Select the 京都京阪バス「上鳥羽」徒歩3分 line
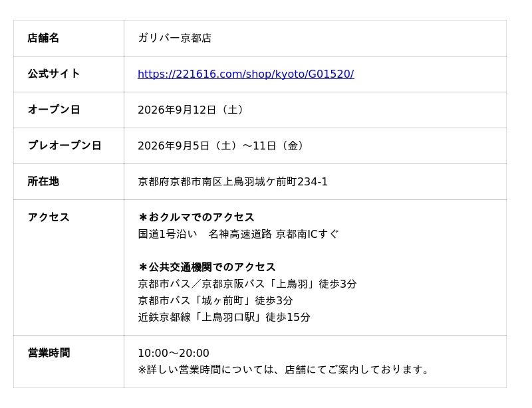 (x=247, y=284)
